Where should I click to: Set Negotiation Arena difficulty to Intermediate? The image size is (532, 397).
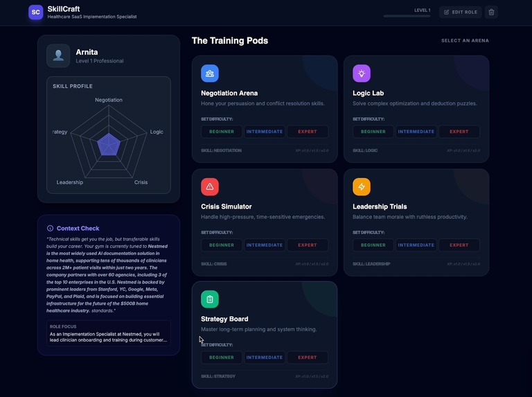tap(265, 132)
